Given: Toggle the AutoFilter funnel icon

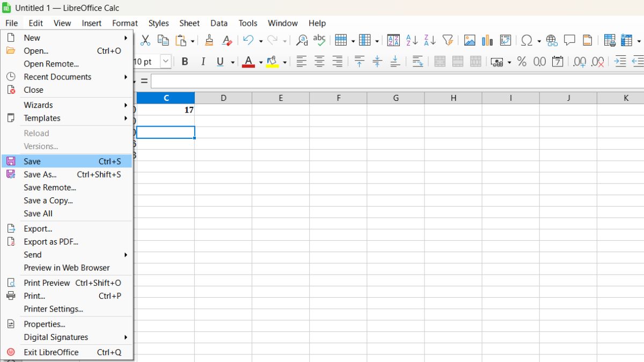Looking at the screenshot, I should (448, 40).
